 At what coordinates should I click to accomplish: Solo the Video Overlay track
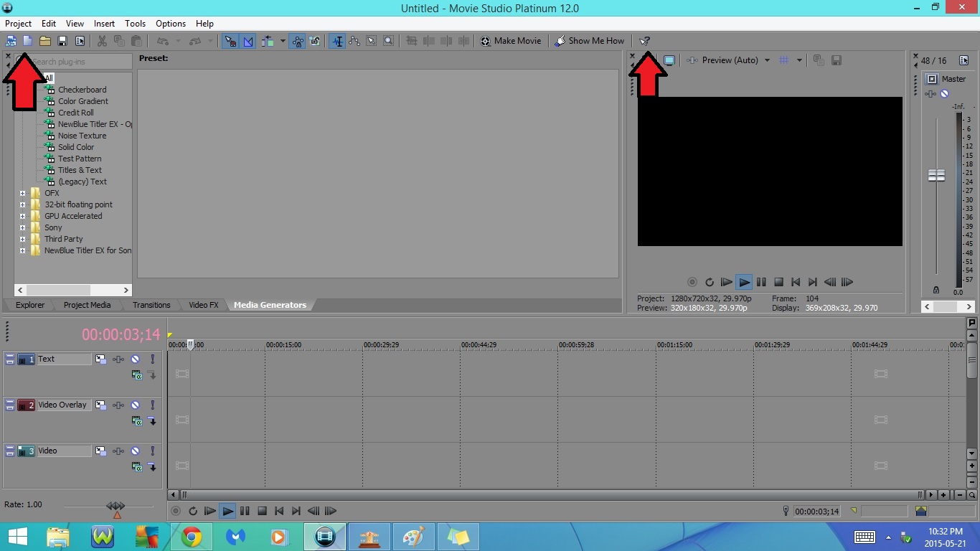tap(152, 405)
